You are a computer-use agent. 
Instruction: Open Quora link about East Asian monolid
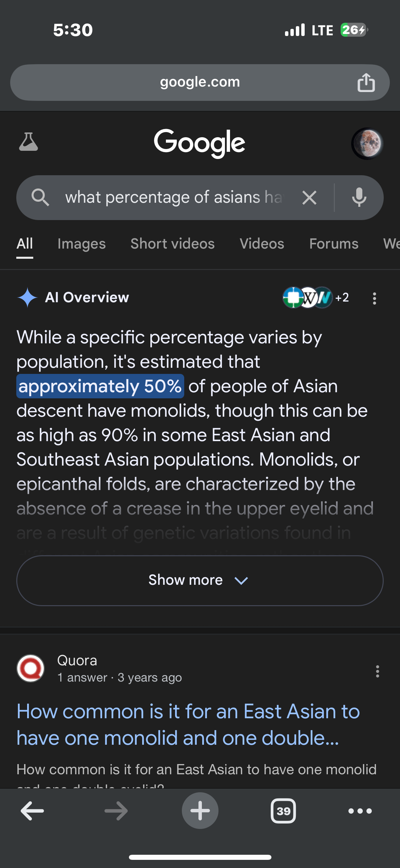pyautogui.click(x=188, y=724)
